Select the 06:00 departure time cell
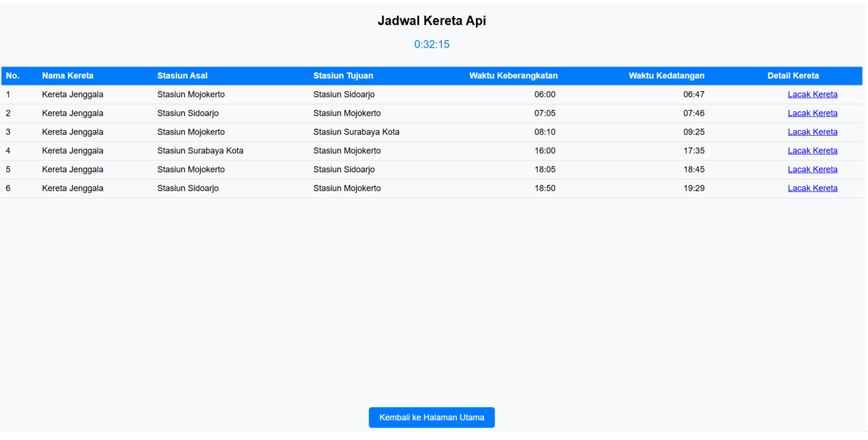 click(x=545, y=95)
